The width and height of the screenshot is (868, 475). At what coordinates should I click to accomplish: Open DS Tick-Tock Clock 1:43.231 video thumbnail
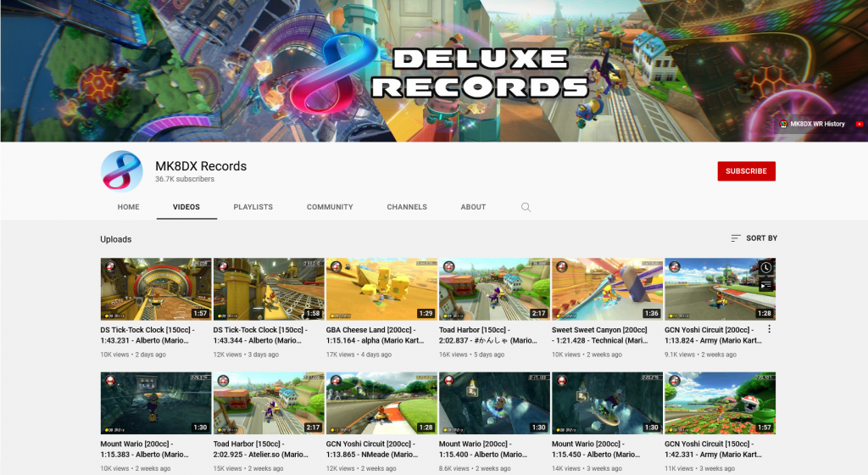[156, 289]
